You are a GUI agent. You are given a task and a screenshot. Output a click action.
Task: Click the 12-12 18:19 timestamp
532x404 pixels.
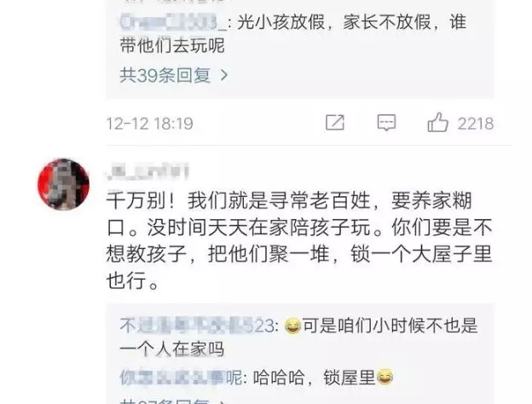[x=150, y=124]
